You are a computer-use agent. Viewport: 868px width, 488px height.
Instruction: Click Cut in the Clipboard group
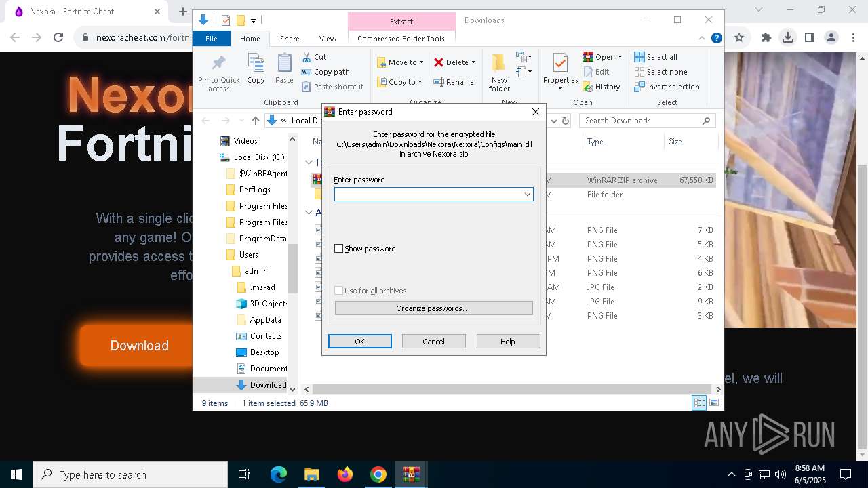coord(314,57)
